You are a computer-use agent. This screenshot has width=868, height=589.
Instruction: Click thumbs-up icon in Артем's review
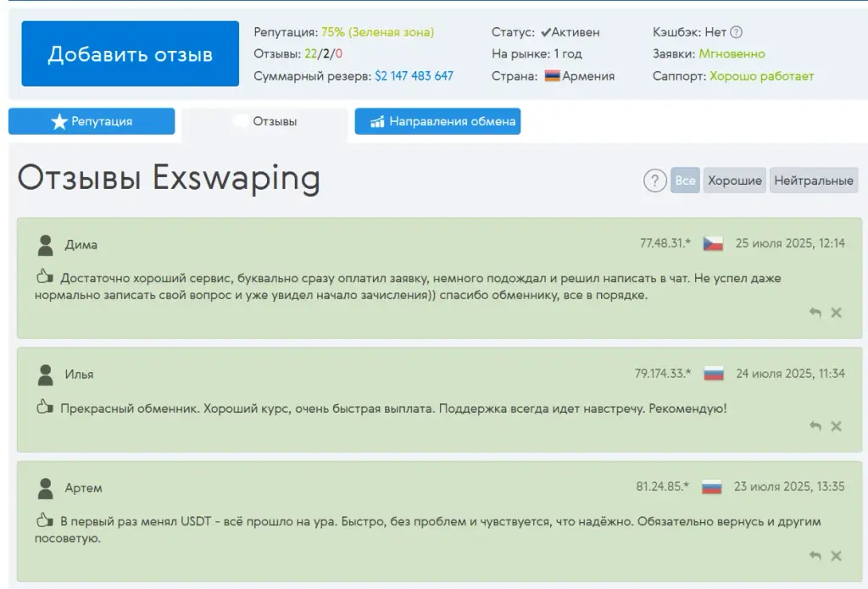click(x=44, y=520)
